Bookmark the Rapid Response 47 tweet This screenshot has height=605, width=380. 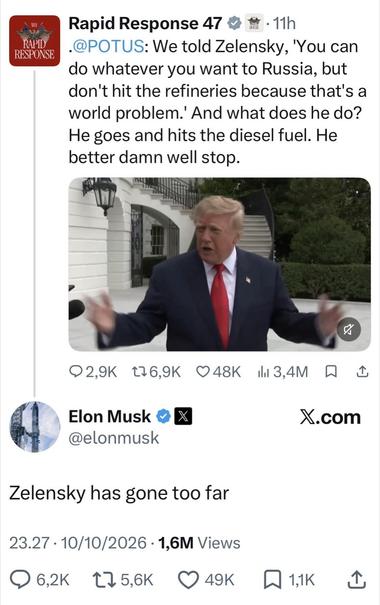[331, 372]
